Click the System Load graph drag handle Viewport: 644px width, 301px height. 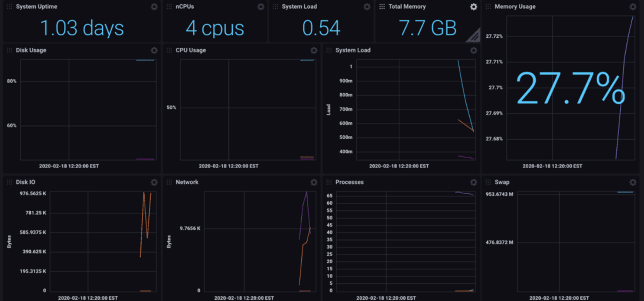[x=329, y=50]
